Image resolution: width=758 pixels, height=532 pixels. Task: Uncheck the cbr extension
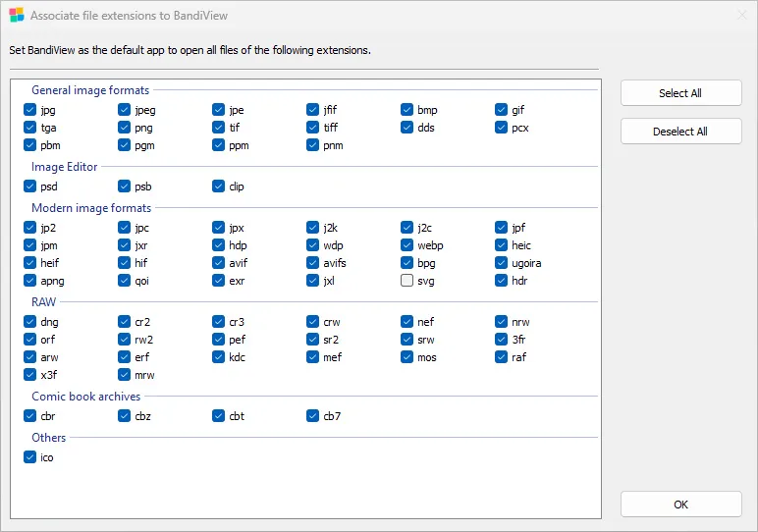tap(30, 415)
